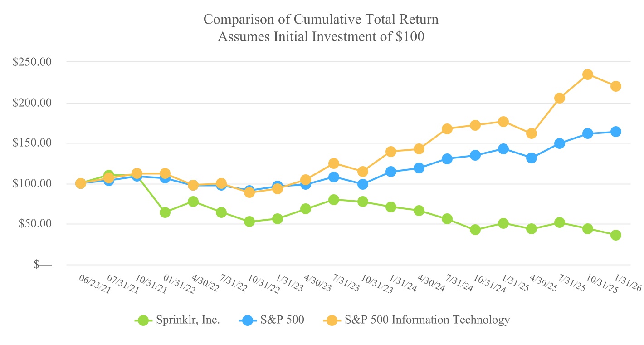The width and height of the screenshot is (644, 345).
Task: Select the S&P 500 Information Technology legend text
Action: [x=427, y=320]
